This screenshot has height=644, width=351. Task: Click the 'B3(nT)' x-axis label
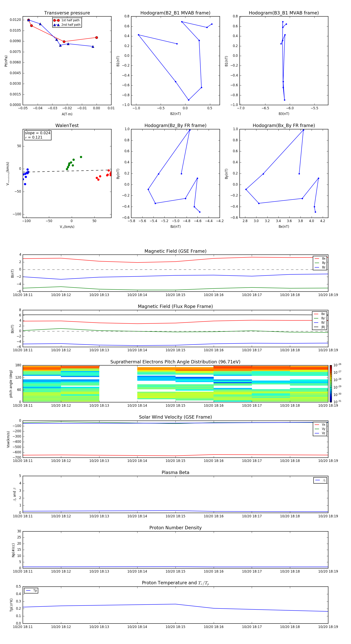click(284, 114)
